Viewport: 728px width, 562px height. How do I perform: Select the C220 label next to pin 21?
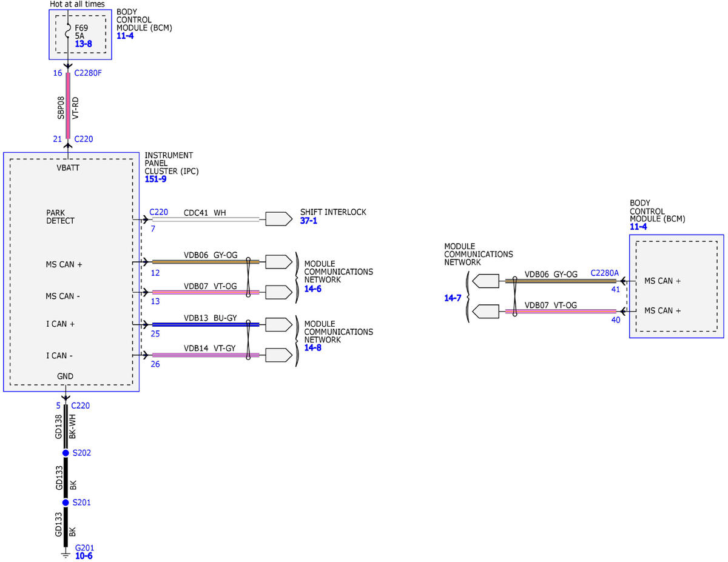point(84,139)
